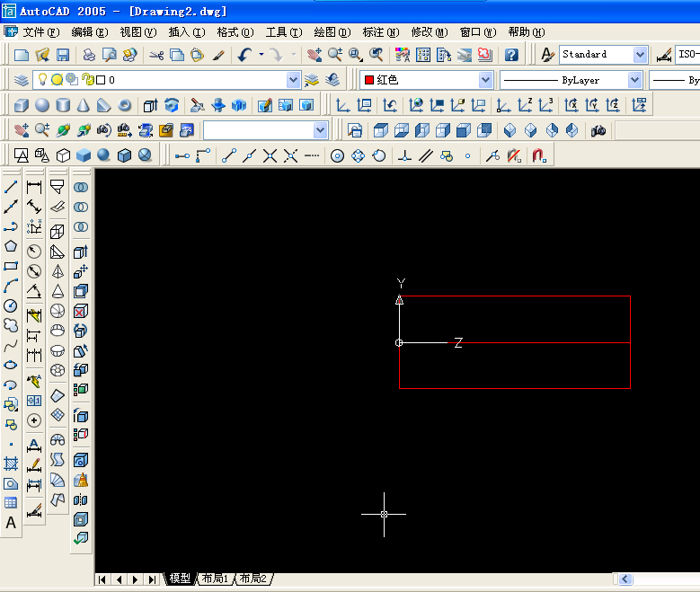Click the next-tab navigation arrow
Image resolution: width=700 pixels, height=592 pixels.
[x=136, y=579]
